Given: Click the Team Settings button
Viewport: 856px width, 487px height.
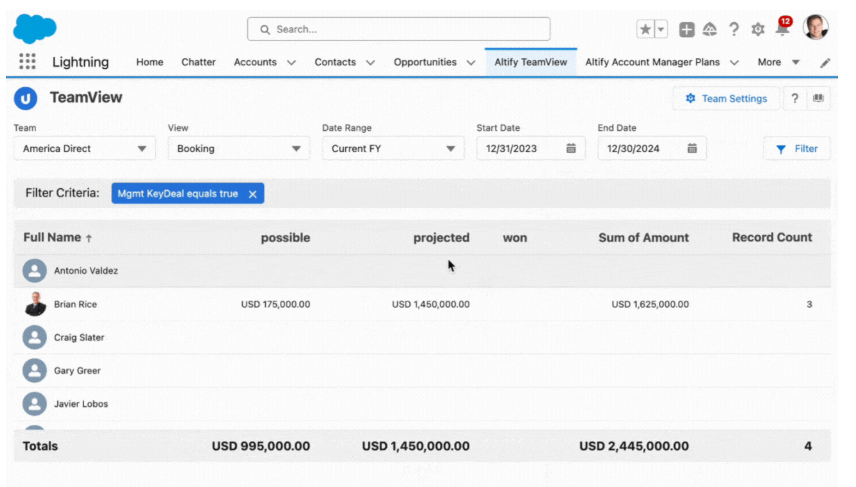Looking at the screenshot, I should click(x=727, y=98).
